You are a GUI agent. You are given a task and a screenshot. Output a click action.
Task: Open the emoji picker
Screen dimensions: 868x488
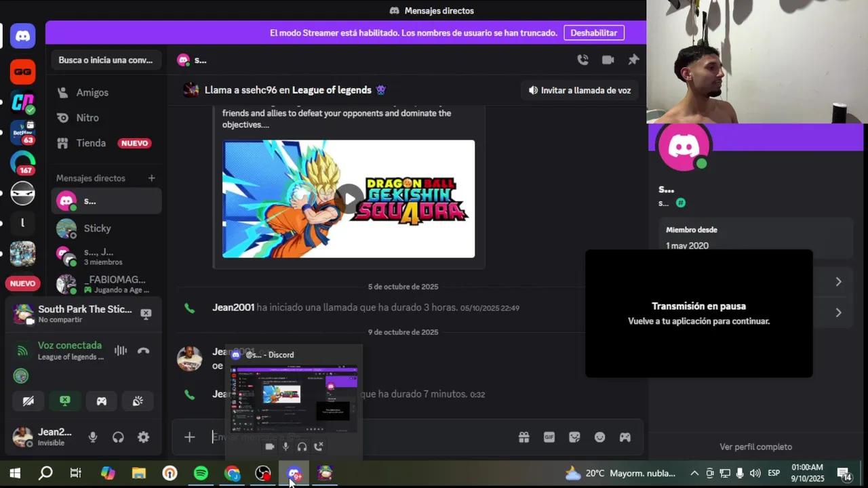pyautogui.click(x=599, y=437)
